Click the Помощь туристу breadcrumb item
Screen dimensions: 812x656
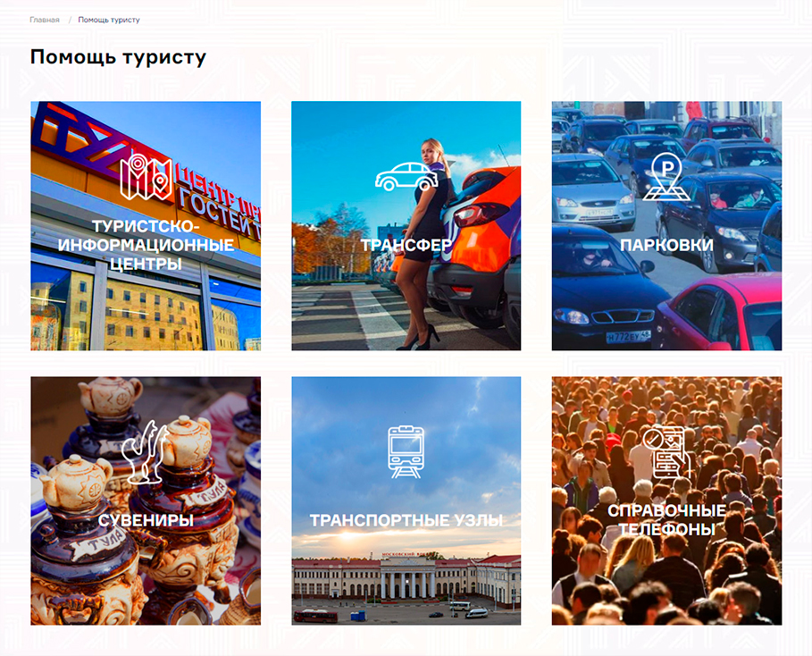[x=109, y=20]
